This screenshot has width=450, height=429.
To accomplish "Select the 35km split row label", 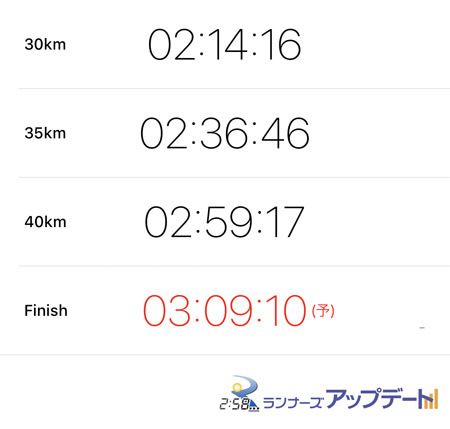I will pyautogui.click(x=45, y=133).
